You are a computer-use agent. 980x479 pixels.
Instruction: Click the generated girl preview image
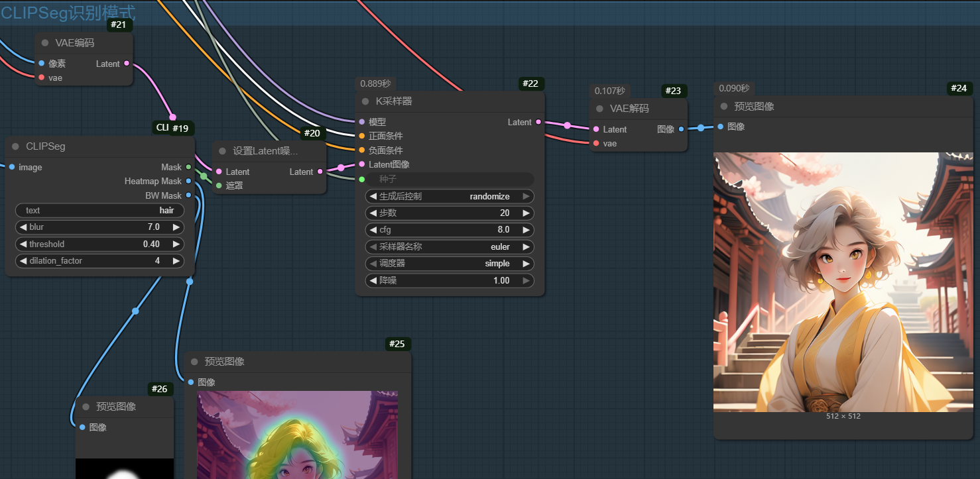click(x=843, y=282)
